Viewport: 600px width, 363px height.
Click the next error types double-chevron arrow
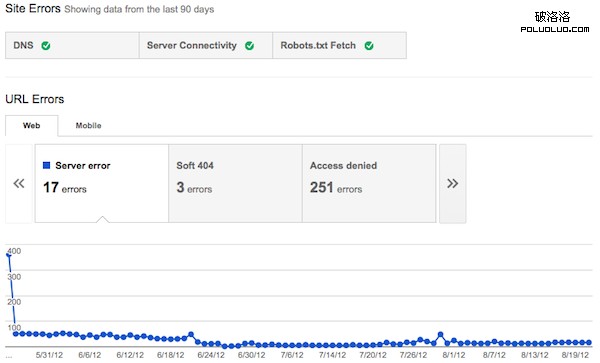click(x=453, y=184)
